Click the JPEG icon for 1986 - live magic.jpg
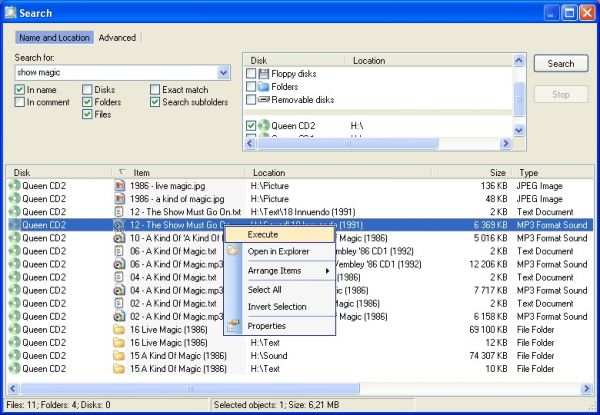 [x=119, y=186]
